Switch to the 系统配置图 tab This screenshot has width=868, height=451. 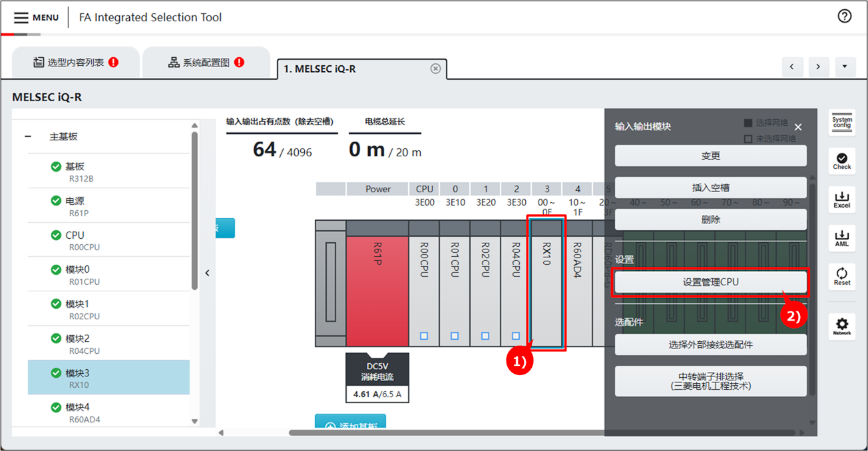[x=206, y=63]
